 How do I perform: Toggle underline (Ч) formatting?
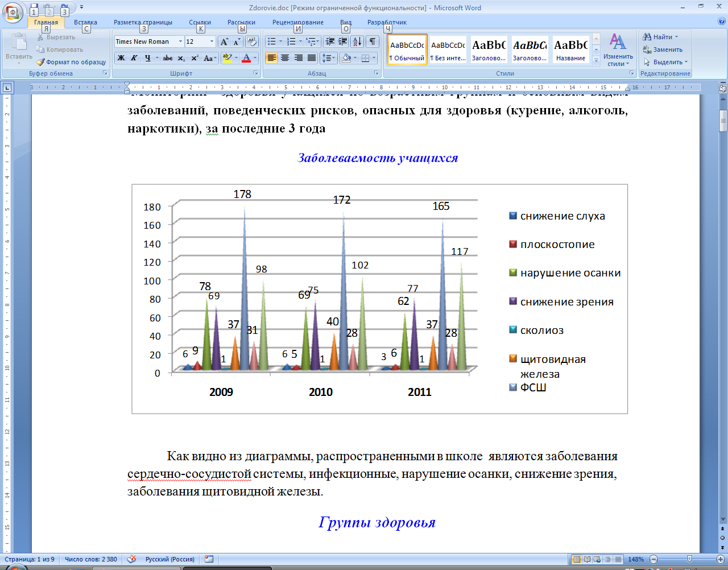click(x=148, y=58)
